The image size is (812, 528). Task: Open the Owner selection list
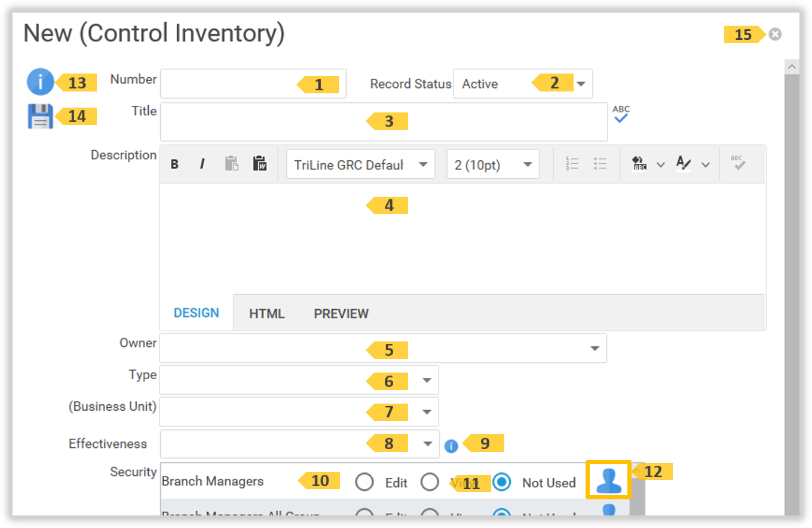(595, 347)
